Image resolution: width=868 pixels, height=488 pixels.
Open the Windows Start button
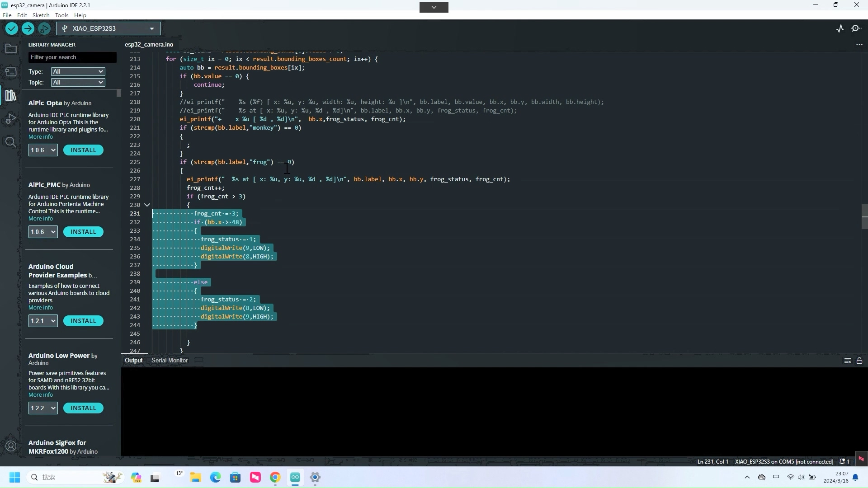14,477
